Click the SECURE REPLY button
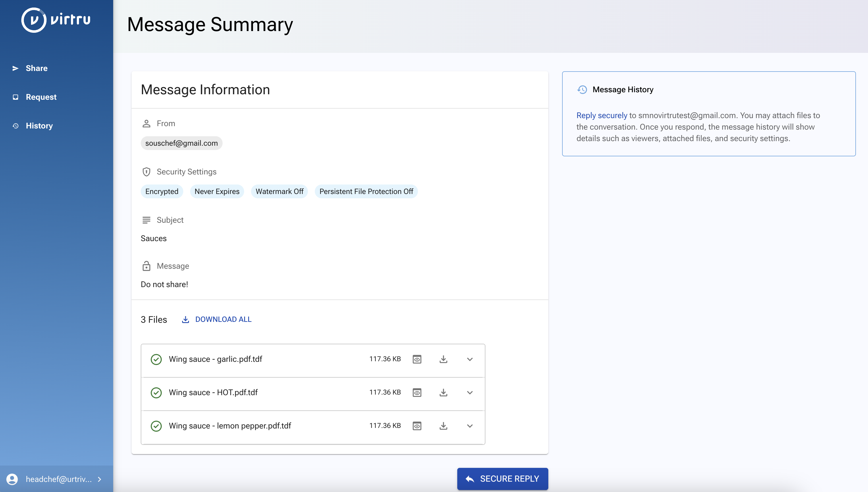The height and width of the screenshot is (492, 868). (503, 479)
